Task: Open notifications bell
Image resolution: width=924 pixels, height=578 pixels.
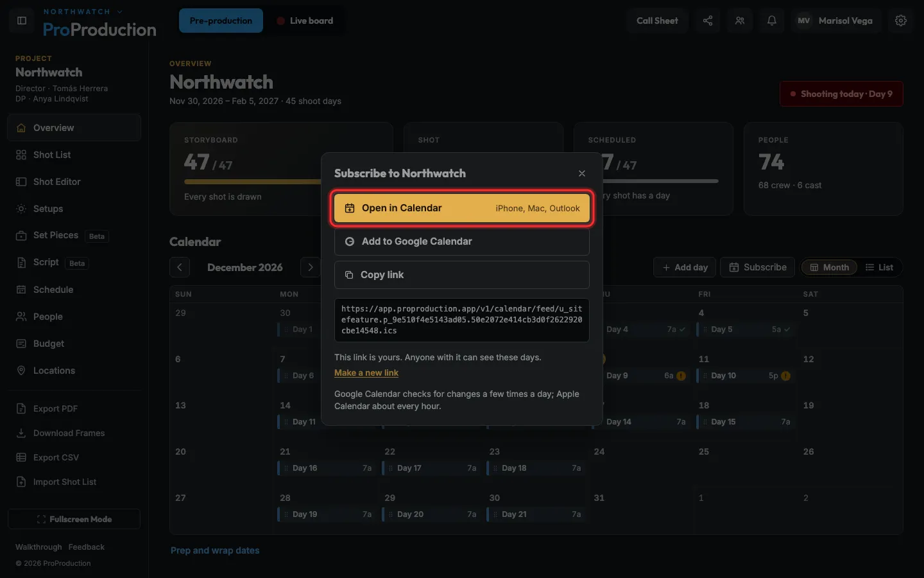Action: pyautogui.click(x=772, y=21)
